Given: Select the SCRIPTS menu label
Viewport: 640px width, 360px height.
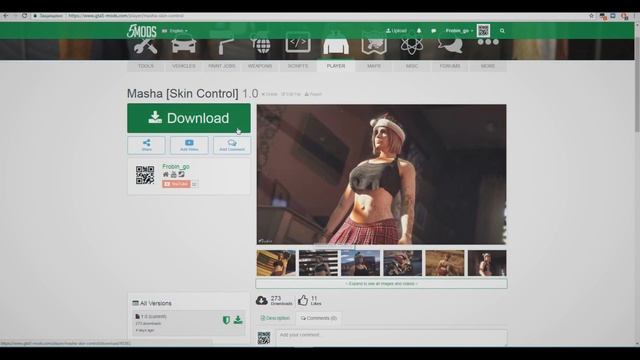Looking at the screenshot, I should [x=298, y=66].
